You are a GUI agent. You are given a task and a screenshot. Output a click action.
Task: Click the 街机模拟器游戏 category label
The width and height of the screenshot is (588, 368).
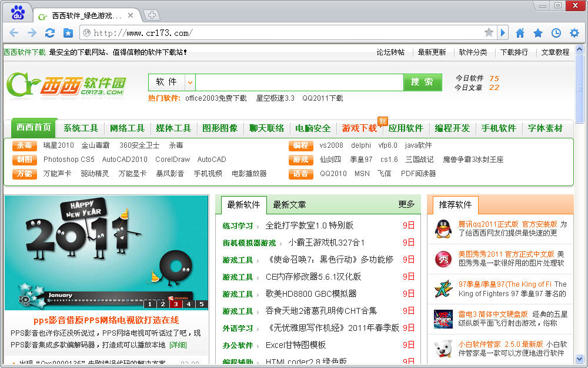pyautogui.click(x=249, y=243)
